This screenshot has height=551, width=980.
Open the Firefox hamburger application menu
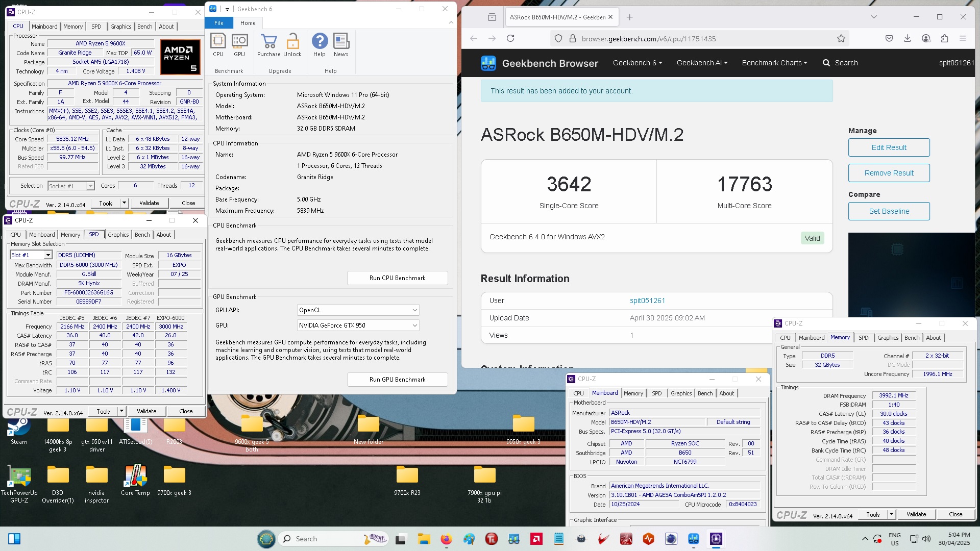click(x=963, y=38)
